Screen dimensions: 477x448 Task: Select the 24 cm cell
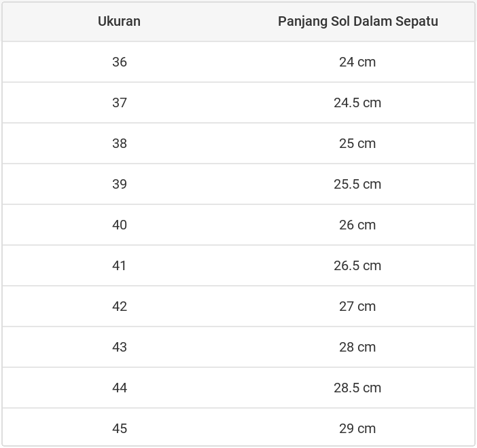[357, 62]
